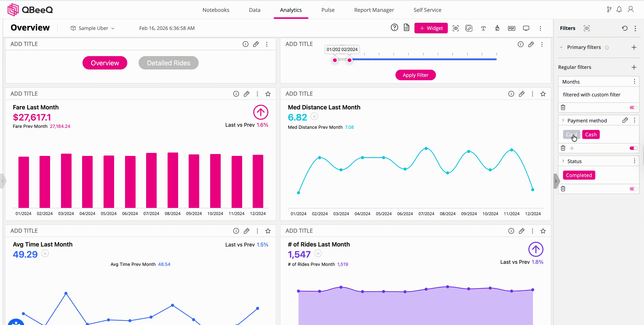Click the Apply Filter button
Viewport: 644px width, 325px height.
coord(415,75)
